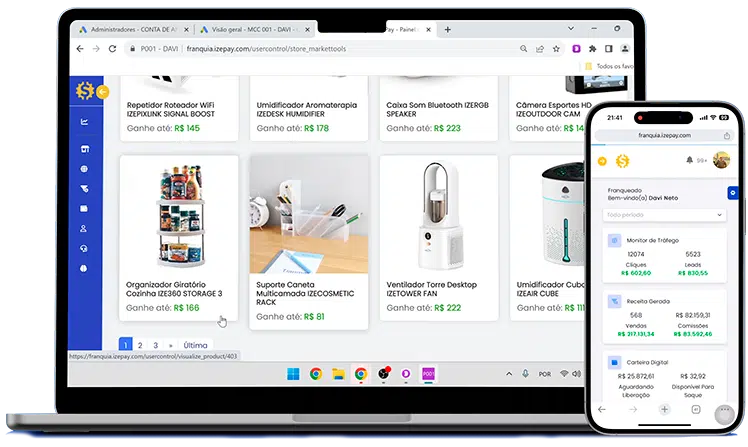This screenshot has height=447, width=748.
Task: Collapse the sidebar with the yellow arrow button
Action: click(103, 92)
